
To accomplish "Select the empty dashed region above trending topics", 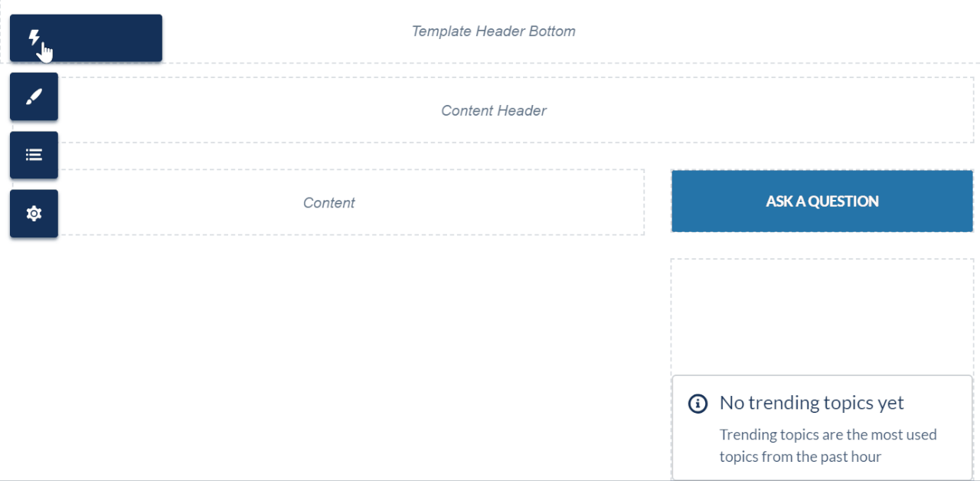I will 822,316.
